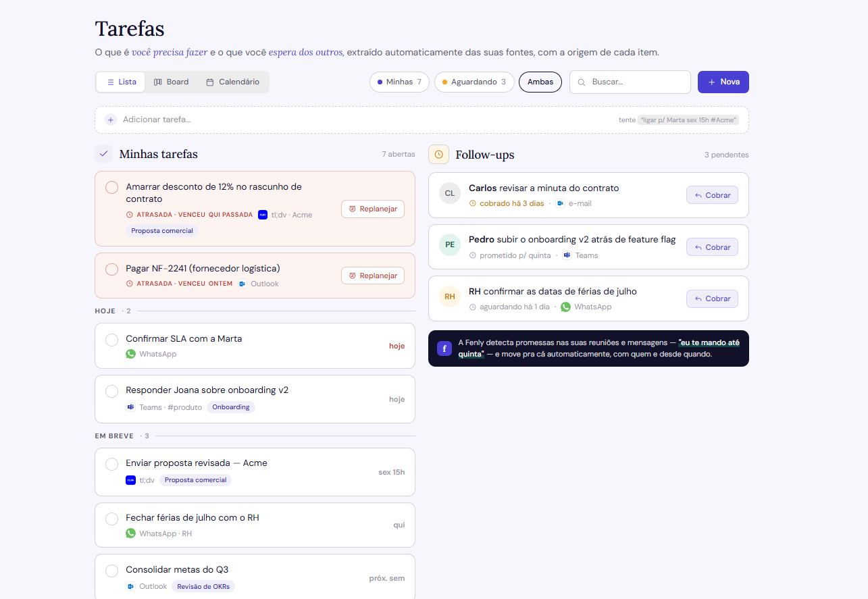Click the 'sex 15h' due label

click(x=392, y=472)
